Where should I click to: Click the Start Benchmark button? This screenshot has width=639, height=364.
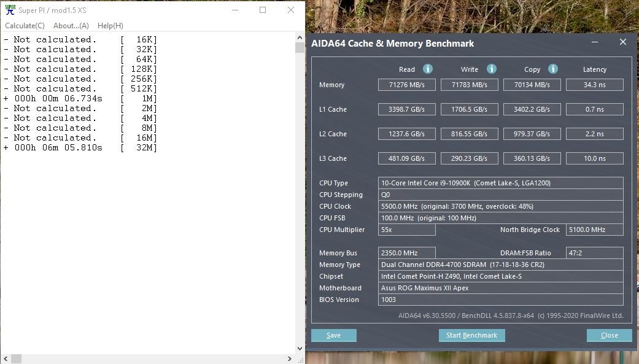tap(472, 335)
